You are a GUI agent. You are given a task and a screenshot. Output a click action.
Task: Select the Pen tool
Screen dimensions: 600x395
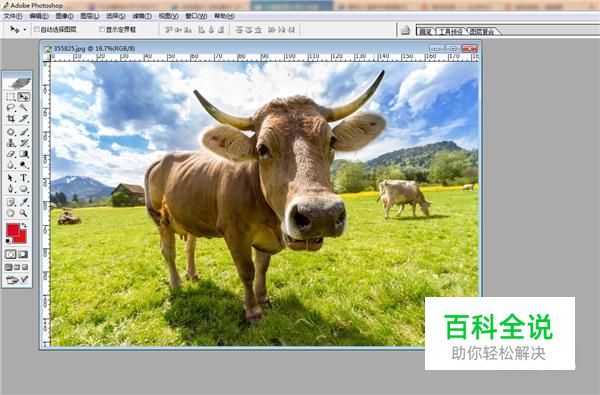pos(11,189)
